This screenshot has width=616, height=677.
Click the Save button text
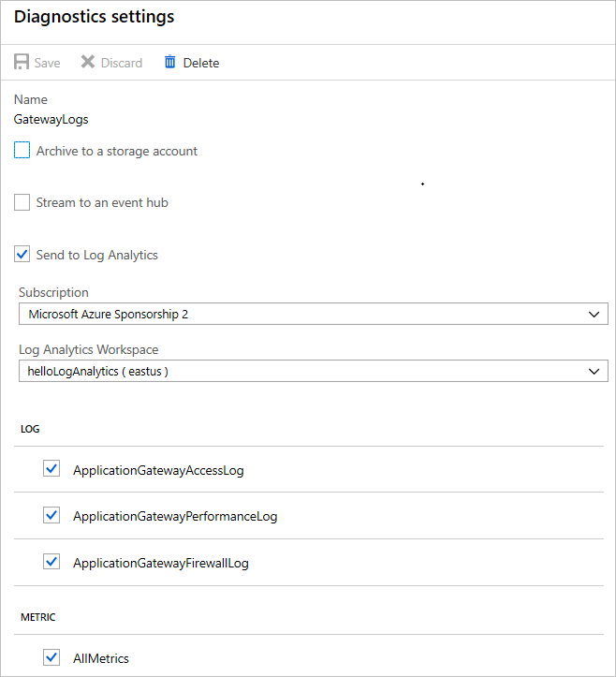(x=47, y=64)
